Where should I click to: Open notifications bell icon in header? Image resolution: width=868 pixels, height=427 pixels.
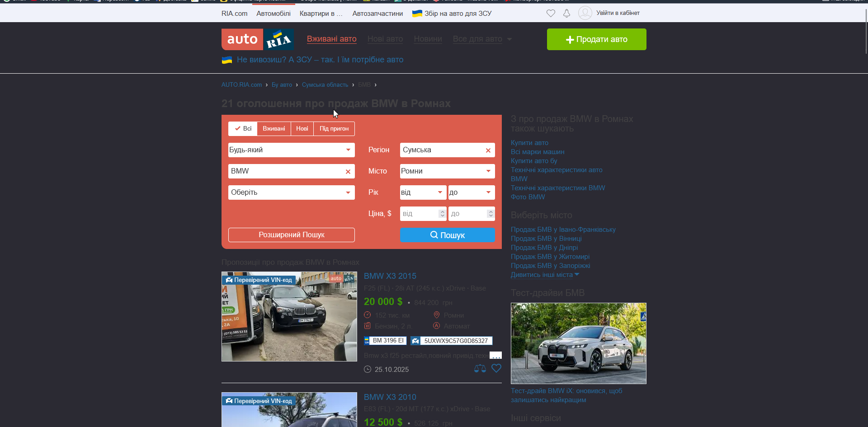point(566,13)
